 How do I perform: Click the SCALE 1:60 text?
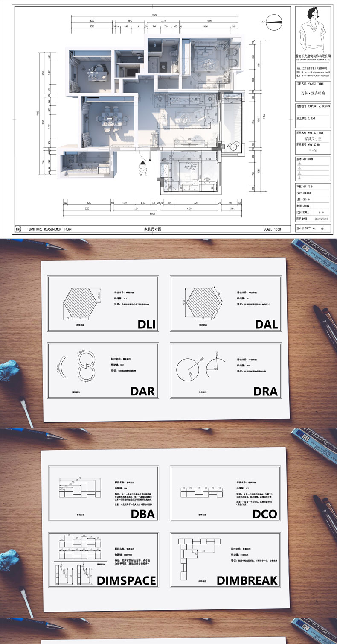pyautogui.click(x=273, y=229)
